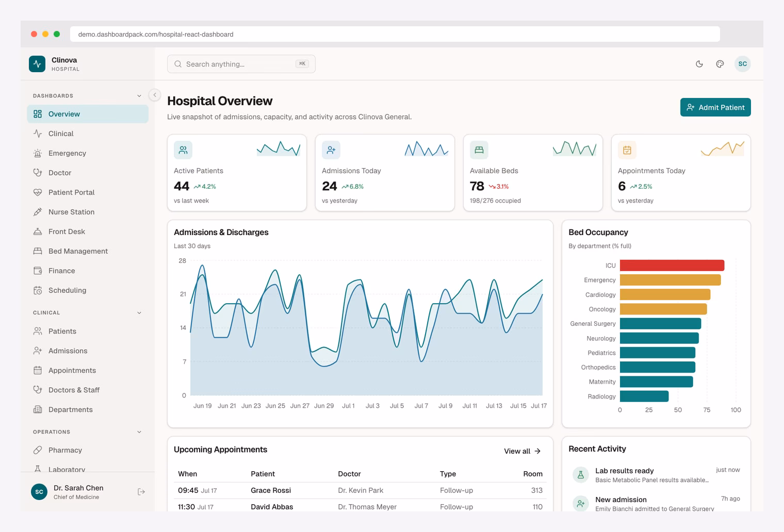Click the Nurse Station syringe icon

click(38, 212)
